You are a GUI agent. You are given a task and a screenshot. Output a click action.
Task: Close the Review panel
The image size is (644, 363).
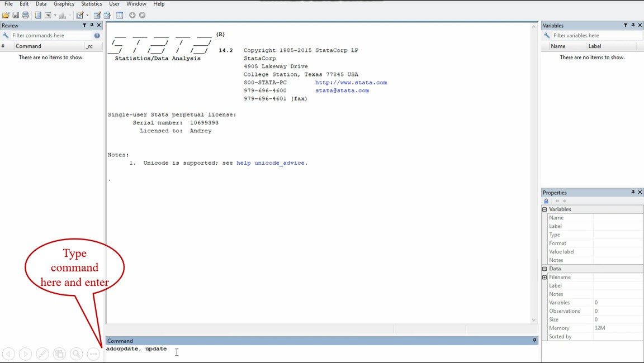click(98, 26)
